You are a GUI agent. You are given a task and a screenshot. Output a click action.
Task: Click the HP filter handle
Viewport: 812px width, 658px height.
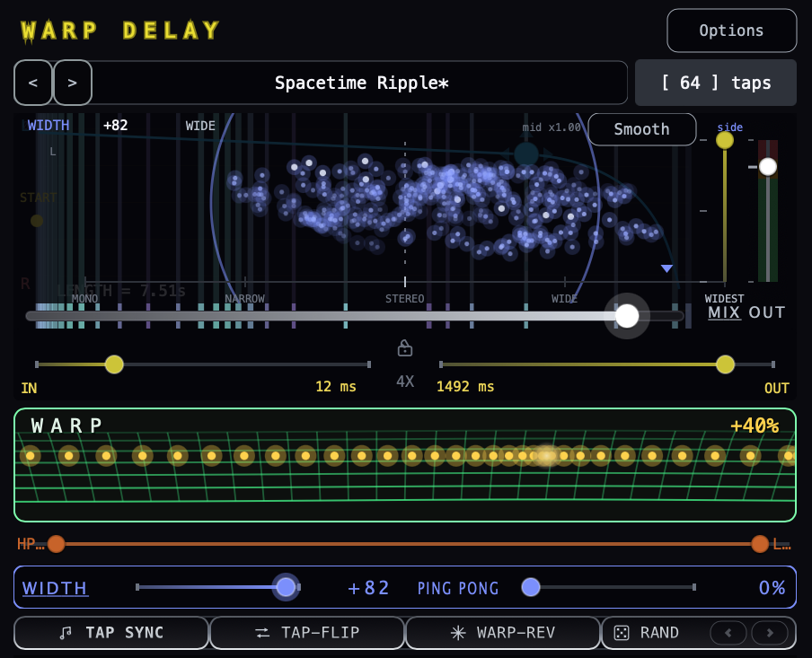coord(56,544)
